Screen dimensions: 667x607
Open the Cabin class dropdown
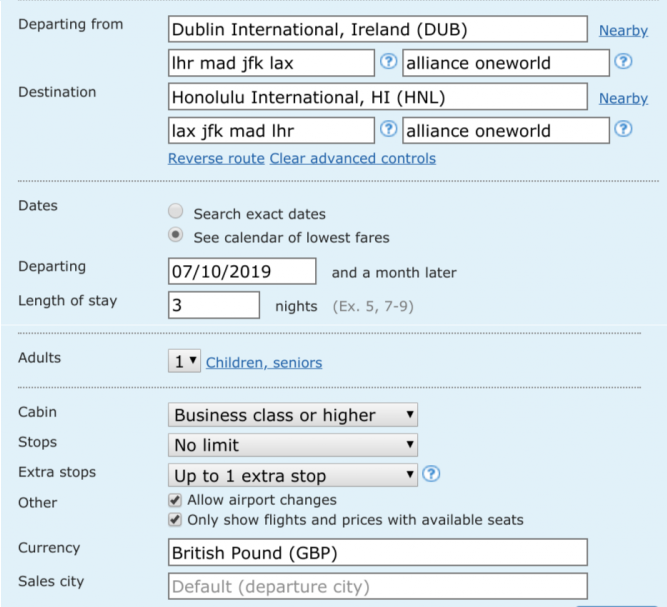pyautogui.click(x=293, y=415)
